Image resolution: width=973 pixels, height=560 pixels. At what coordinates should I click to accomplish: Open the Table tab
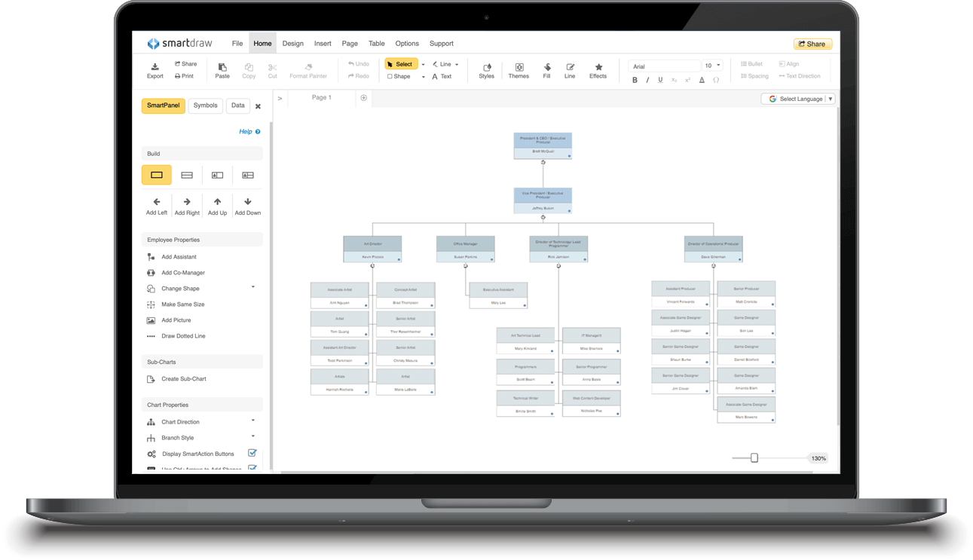pyautogui.click(x=376, y=44)
